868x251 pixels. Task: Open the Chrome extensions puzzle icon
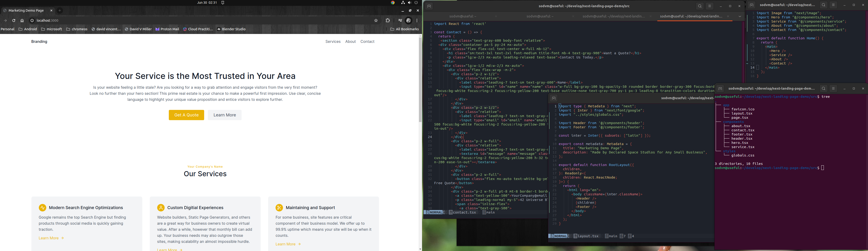[388, 20]
